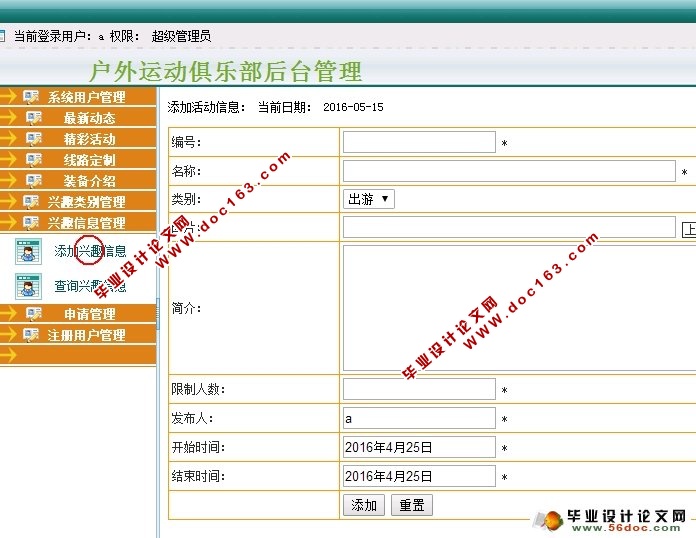
Task: Click the 发布人 field containing a
Action: [x=419, y=418]
